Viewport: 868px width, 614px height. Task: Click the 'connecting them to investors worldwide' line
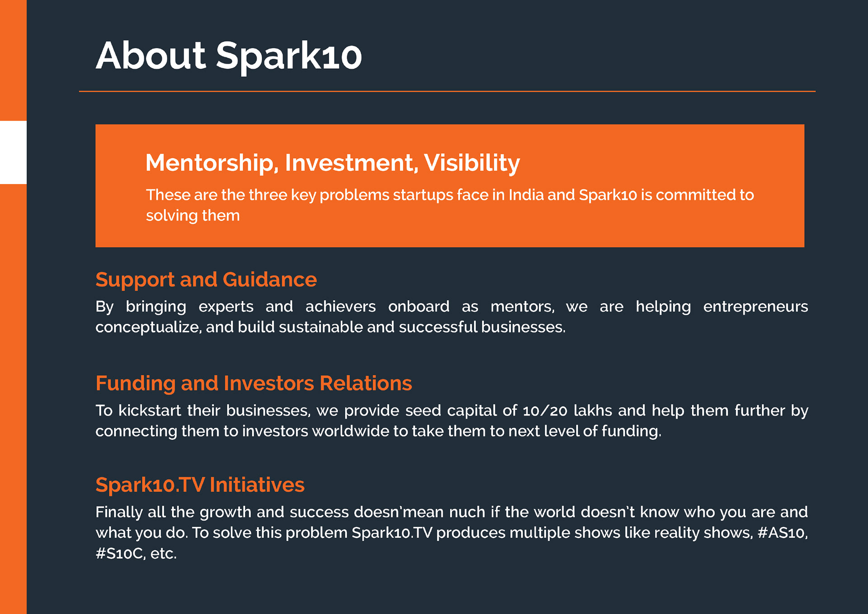(x=378, y=431)
